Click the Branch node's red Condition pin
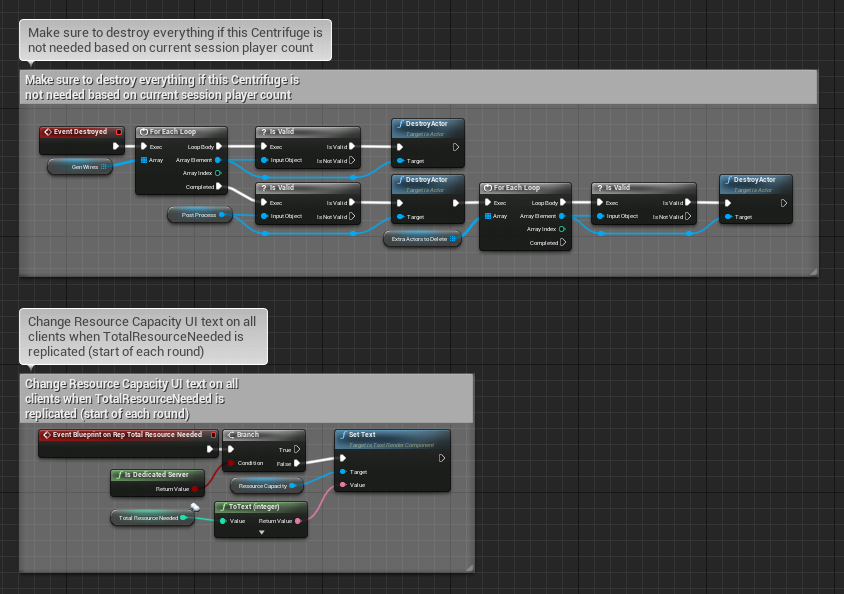 (x=230, y=463)
